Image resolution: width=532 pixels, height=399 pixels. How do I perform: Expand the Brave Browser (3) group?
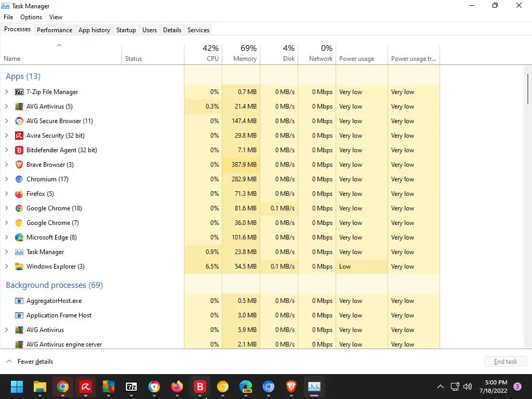click(x=6, y=165)
